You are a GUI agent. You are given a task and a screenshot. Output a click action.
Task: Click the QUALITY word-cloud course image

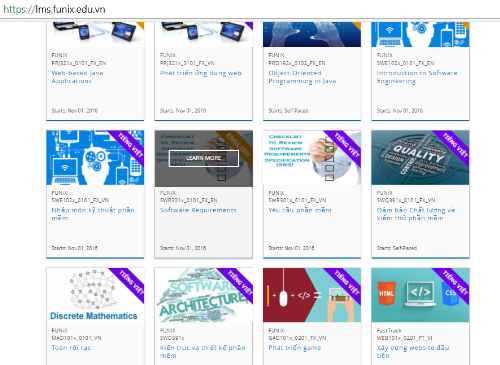tap(420, 158)
